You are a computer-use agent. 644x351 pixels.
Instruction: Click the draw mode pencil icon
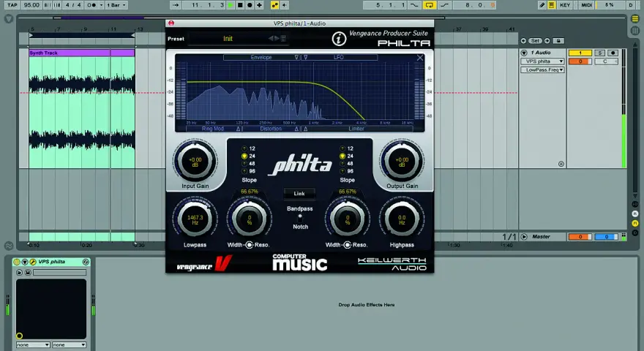point(542,5)
